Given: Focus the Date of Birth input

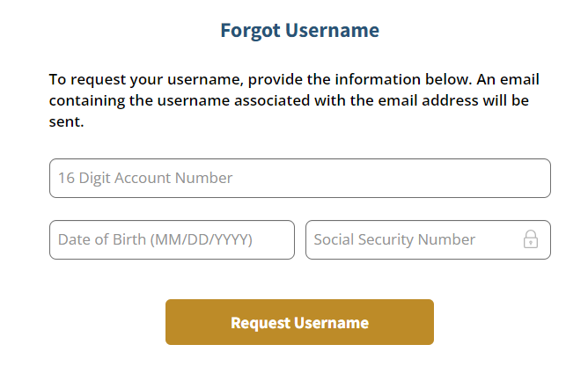Looking at the screenshot, I should [x=172, y=239].
